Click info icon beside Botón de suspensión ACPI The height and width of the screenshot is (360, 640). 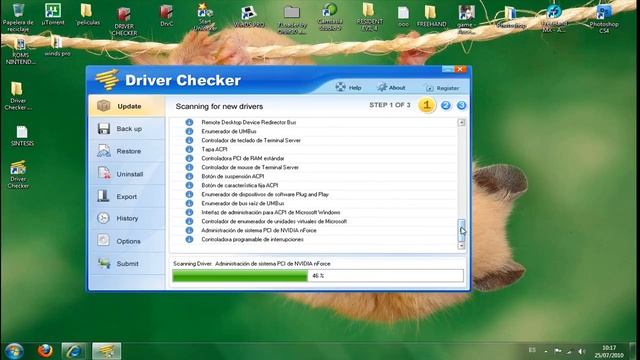tap(189, 176)
